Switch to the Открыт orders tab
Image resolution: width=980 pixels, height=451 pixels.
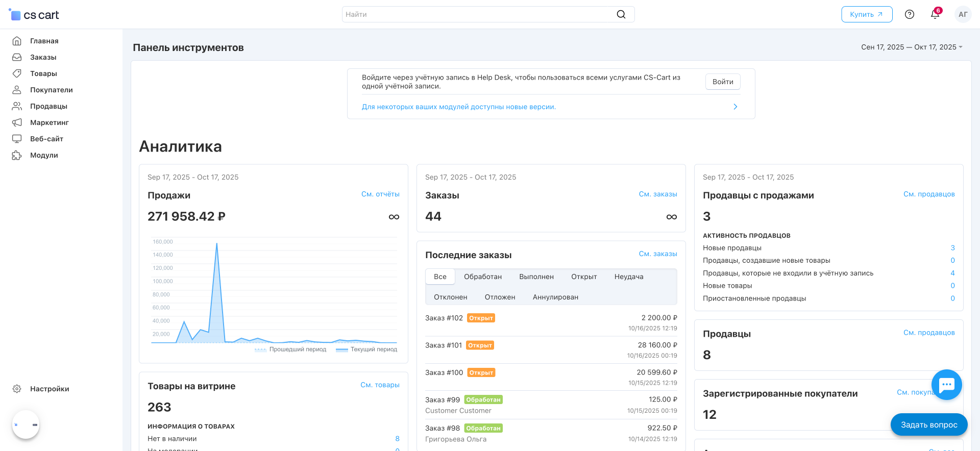[x=583, y=277]
